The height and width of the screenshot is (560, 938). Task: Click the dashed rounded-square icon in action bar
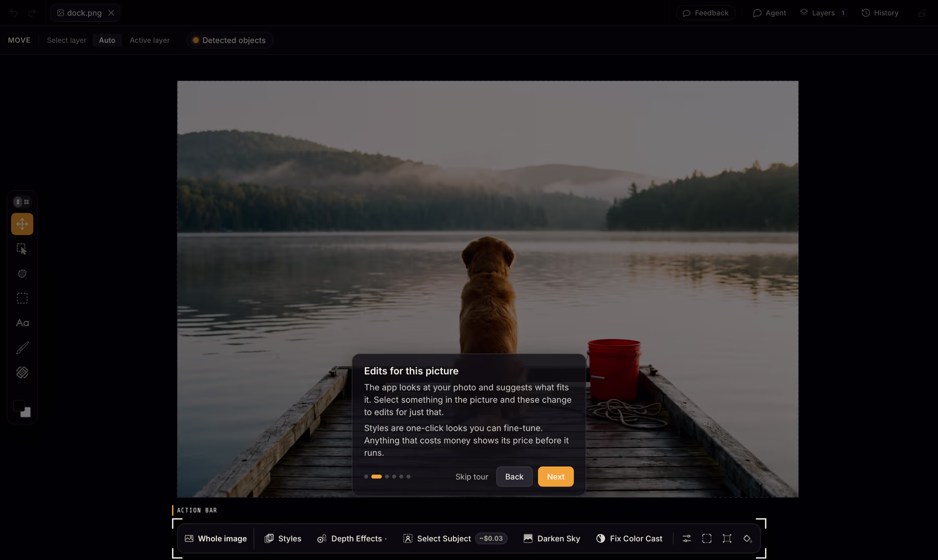[x=707, y=539]
